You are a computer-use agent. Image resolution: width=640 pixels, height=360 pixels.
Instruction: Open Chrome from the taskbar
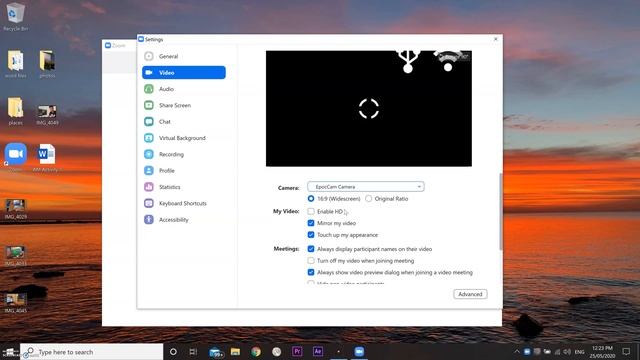[256, 351]
